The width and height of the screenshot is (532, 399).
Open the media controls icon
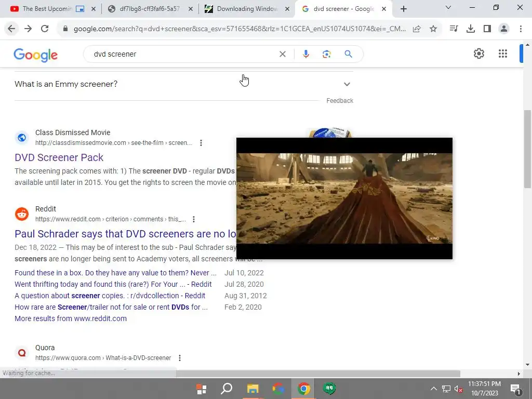pos(454,29)
